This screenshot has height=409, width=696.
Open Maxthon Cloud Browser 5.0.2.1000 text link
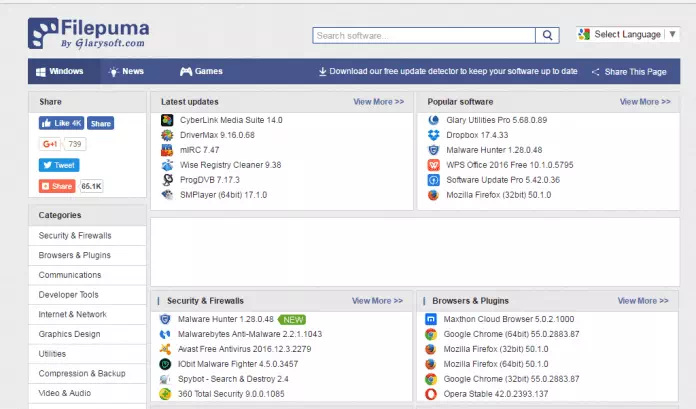click(509, 319)
